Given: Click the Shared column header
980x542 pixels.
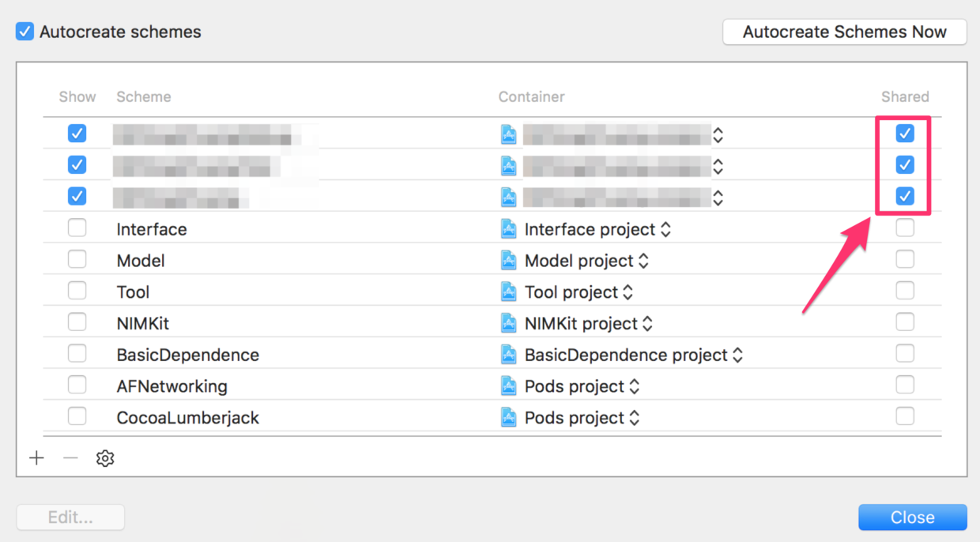Looking at the screenshot, I should click(x=905, y=96).
